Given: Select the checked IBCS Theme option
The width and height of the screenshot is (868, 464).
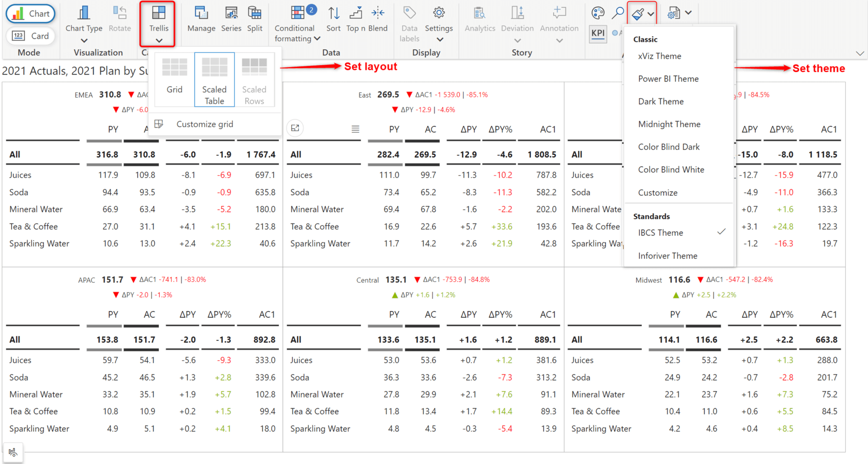Looking at the screenshot, I should point(660,232).
